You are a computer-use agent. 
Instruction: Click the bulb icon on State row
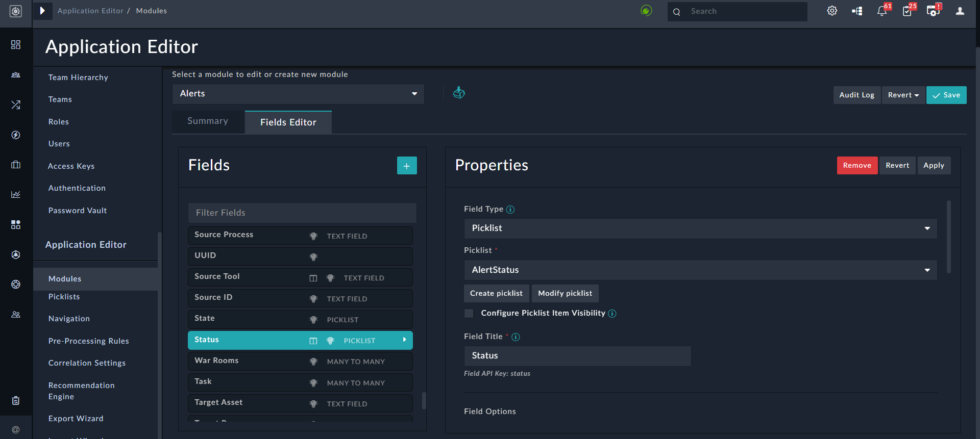pyautogui.click(x=313, y=320)
